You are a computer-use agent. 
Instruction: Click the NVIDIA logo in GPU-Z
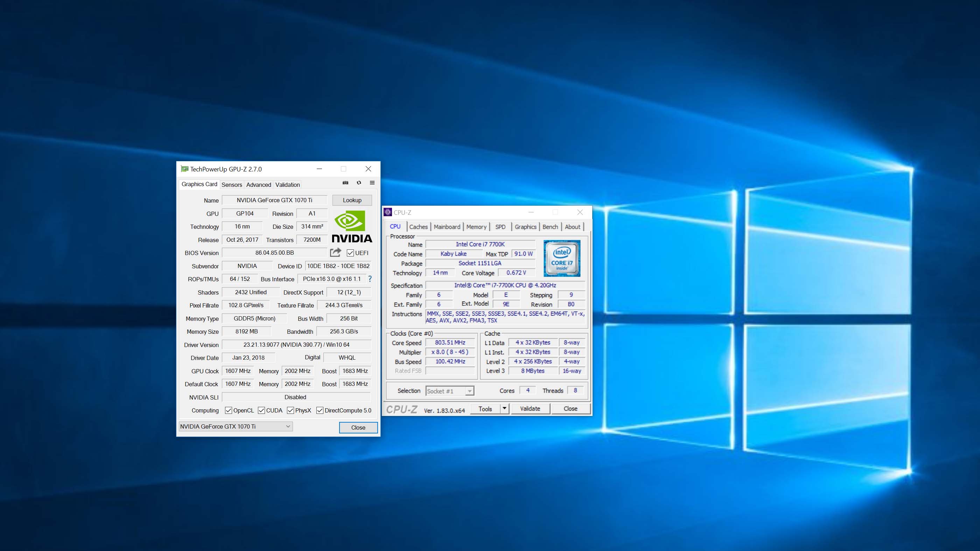click(x=352, y=227)
